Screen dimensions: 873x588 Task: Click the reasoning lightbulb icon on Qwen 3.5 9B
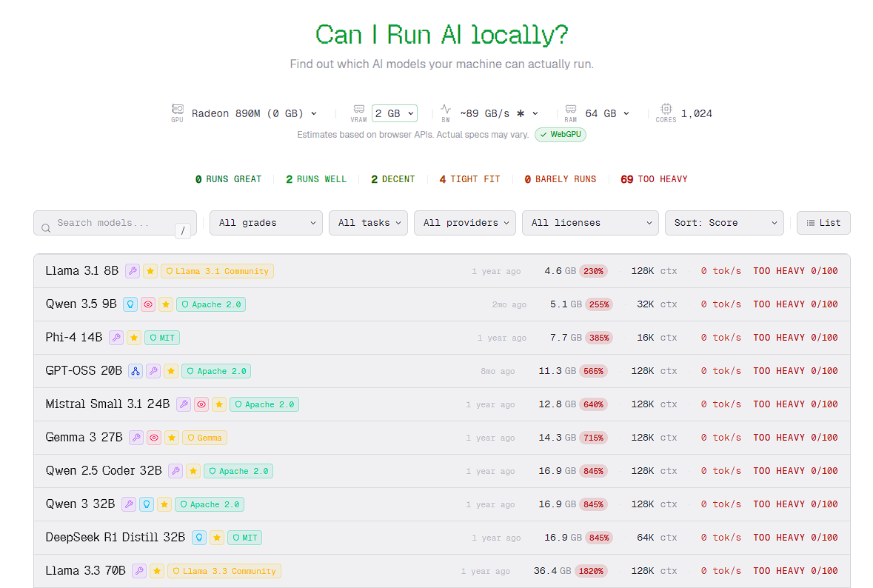(130, 304)
